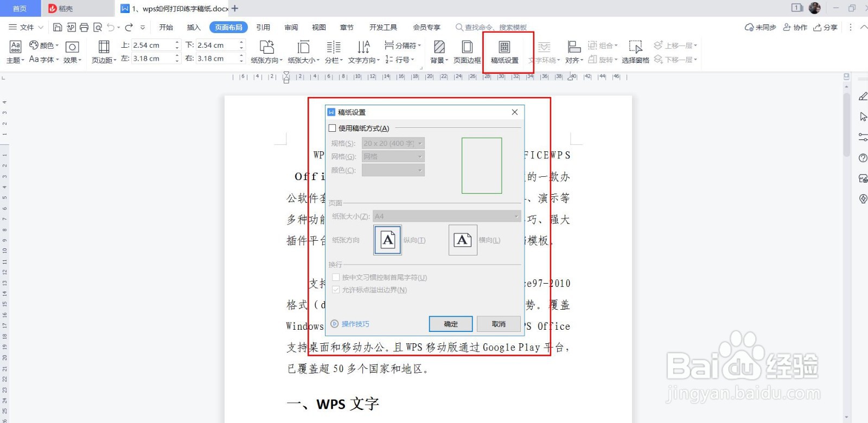The image size is (868, 423).
Task: Go to the 首页 home tab
Action: (20, 8)
